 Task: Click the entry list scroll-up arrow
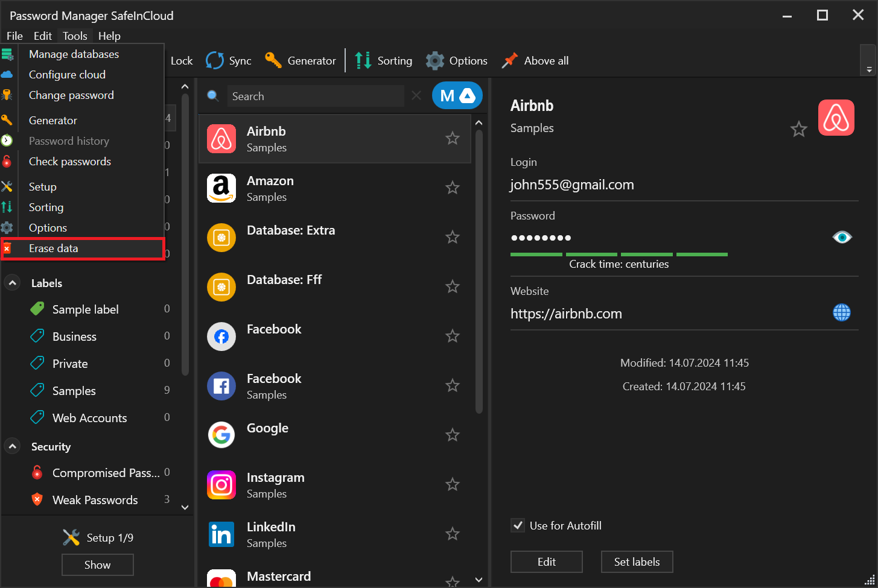coord(479,123)
